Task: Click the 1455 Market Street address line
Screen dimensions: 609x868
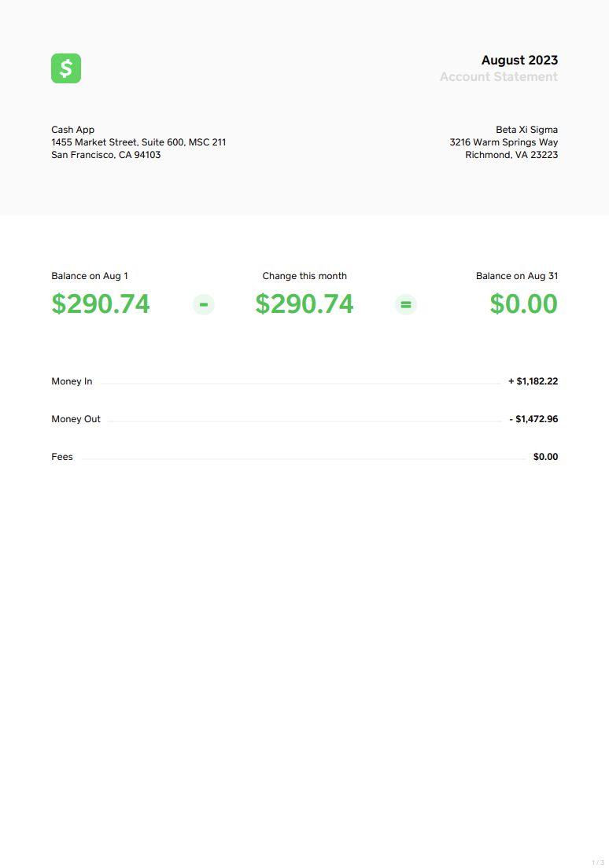Action: [x=138, y=142]
